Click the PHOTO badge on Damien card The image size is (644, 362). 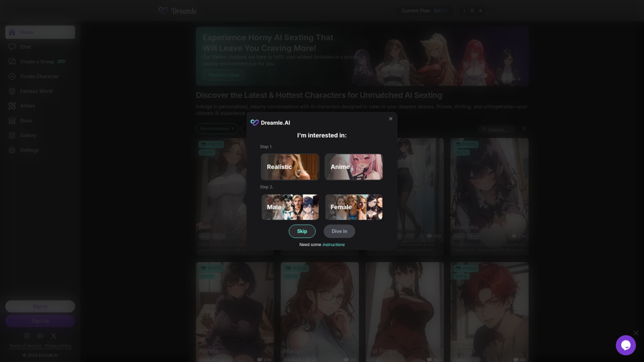pyautogui.click(x=466, y=268)
